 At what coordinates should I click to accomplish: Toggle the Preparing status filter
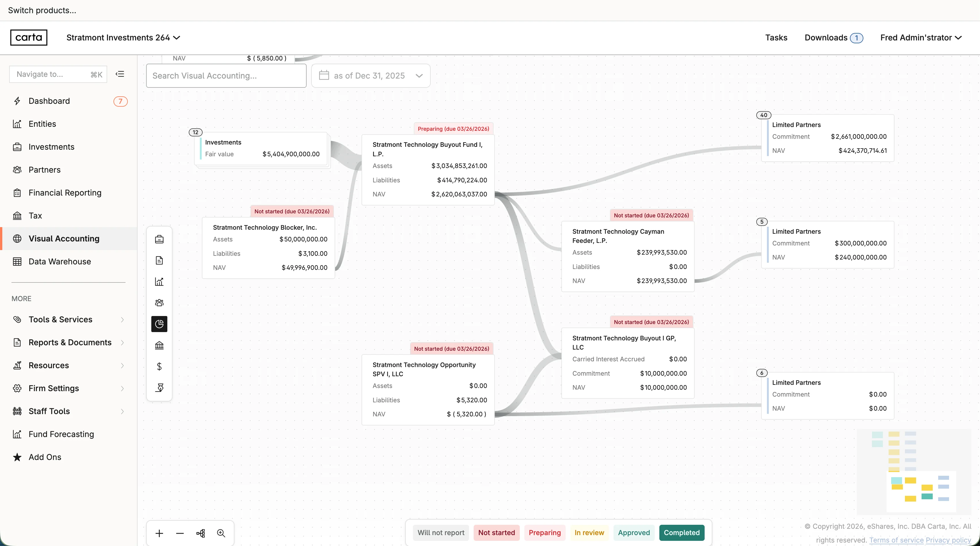pyautogui.click(x=545, y=532)
